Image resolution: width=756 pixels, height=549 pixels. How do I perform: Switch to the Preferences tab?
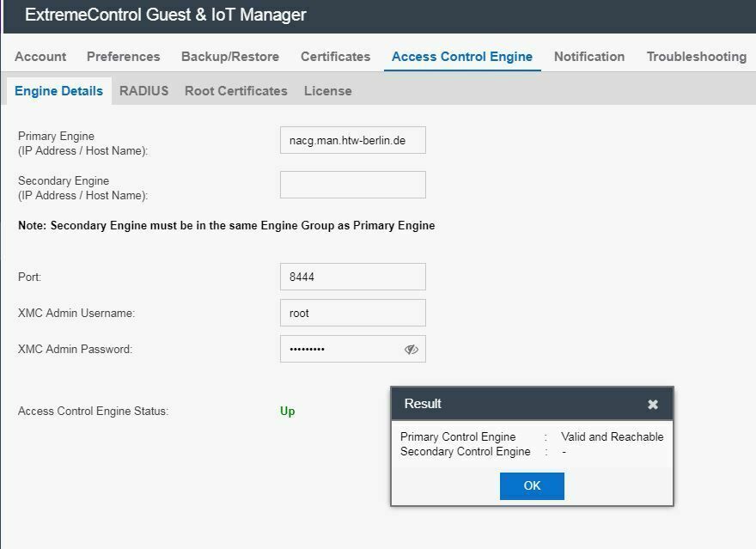[123, 57]
